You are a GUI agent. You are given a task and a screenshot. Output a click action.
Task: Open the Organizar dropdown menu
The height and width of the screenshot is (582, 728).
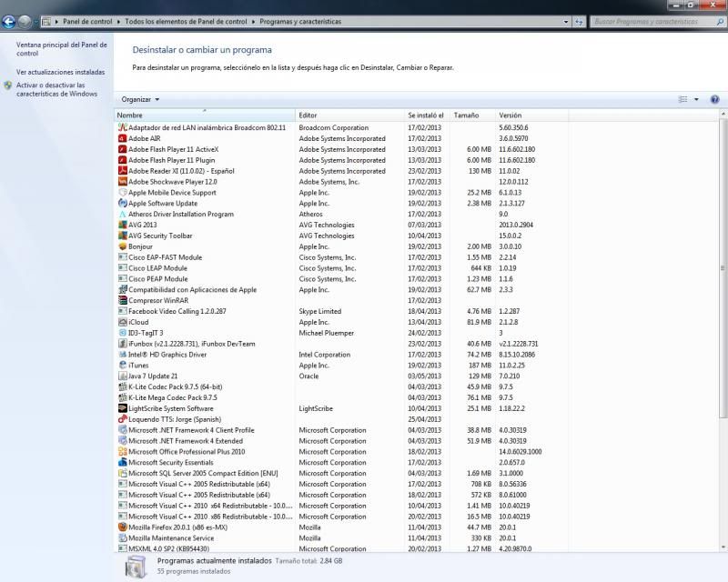[140, 99]
